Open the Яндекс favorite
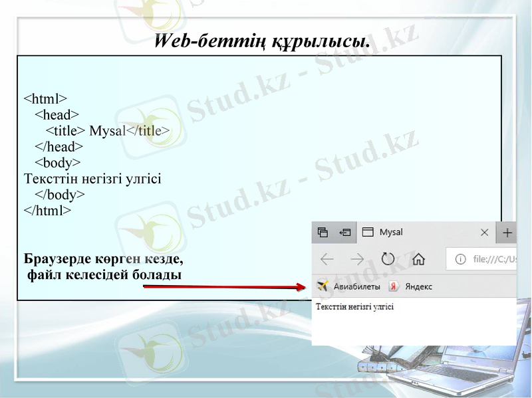This screenshot has width=532, height=398. (418, 286)
